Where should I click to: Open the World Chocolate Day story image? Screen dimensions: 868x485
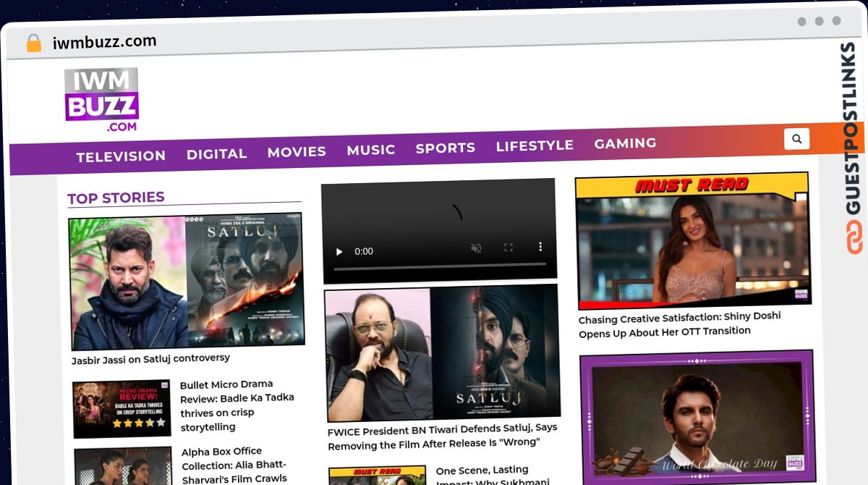697,417
